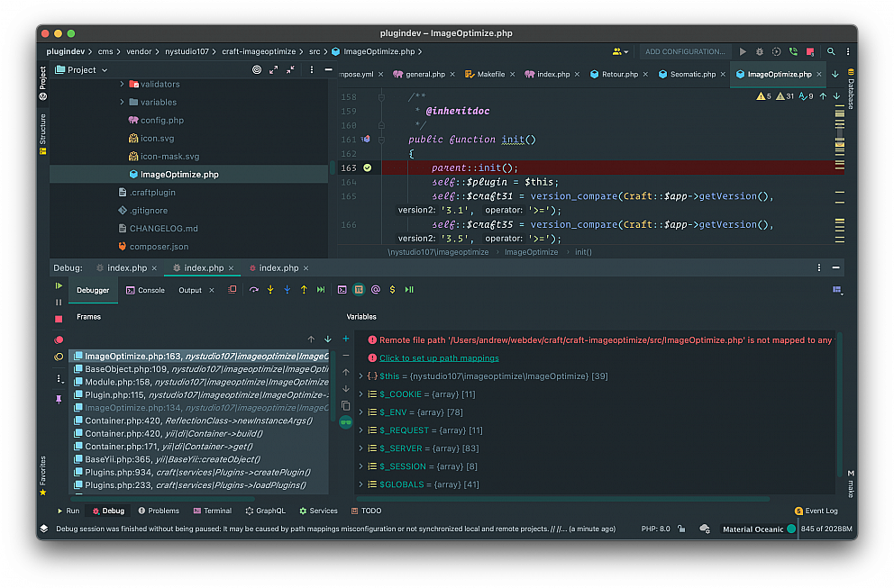The width and height of the screenshot is (894, 588).
Task: Click ADD CONFIGURATION button
Action: pyautogui.click(x=685, y=51)
